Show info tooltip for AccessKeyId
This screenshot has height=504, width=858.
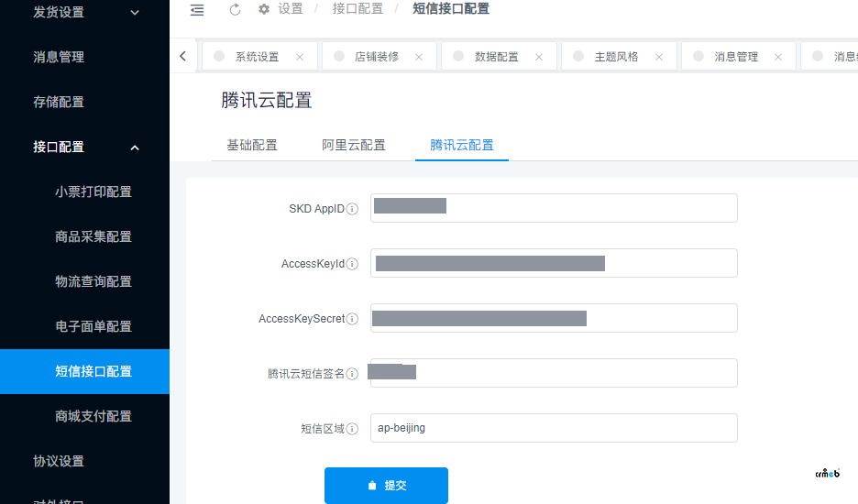click(x=352, y=264)
